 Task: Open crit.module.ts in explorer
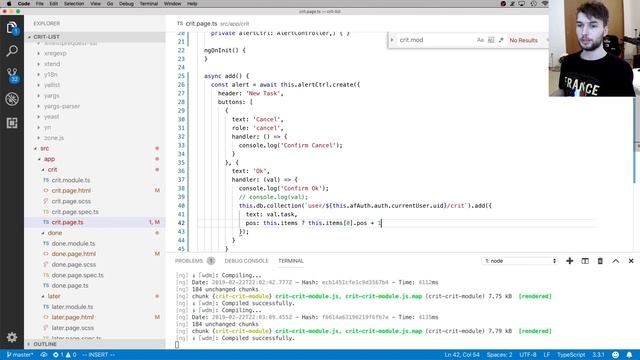pos(71,180)
